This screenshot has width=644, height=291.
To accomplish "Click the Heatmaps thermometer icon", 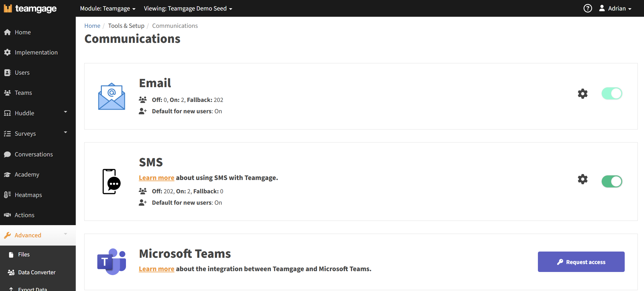I will (x=7, y=195).
